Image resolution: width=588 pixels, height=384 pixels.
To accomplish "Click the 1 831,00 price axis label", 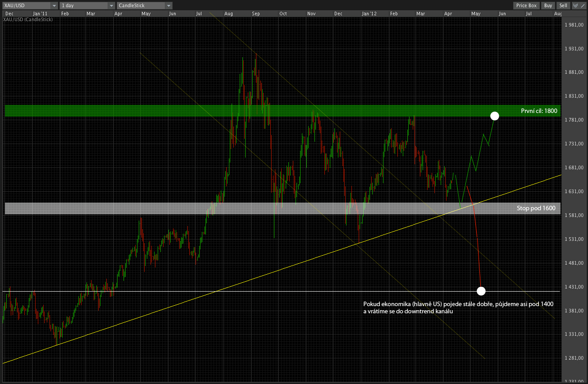I will (574, 96).
